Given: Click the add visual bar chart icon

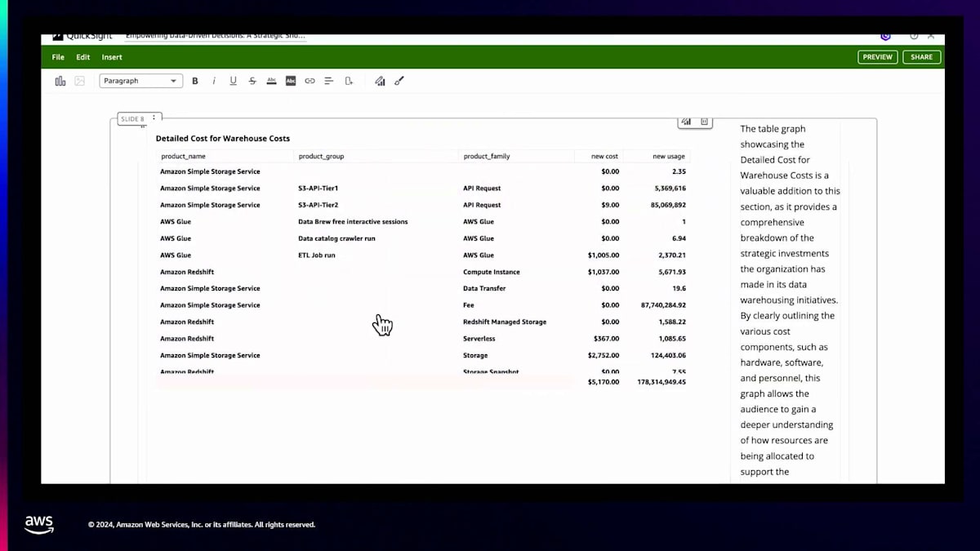Looking at the screenshot, I should point(60,81).
